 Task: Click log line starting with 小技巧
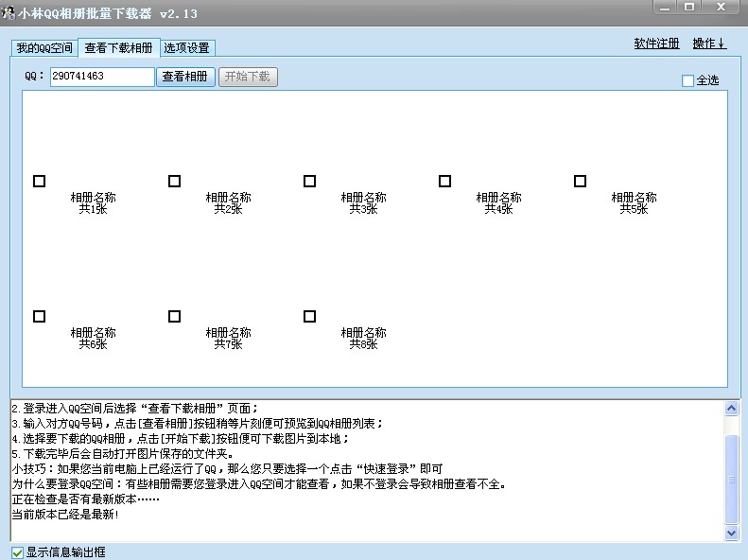click(x=227, y=469)
